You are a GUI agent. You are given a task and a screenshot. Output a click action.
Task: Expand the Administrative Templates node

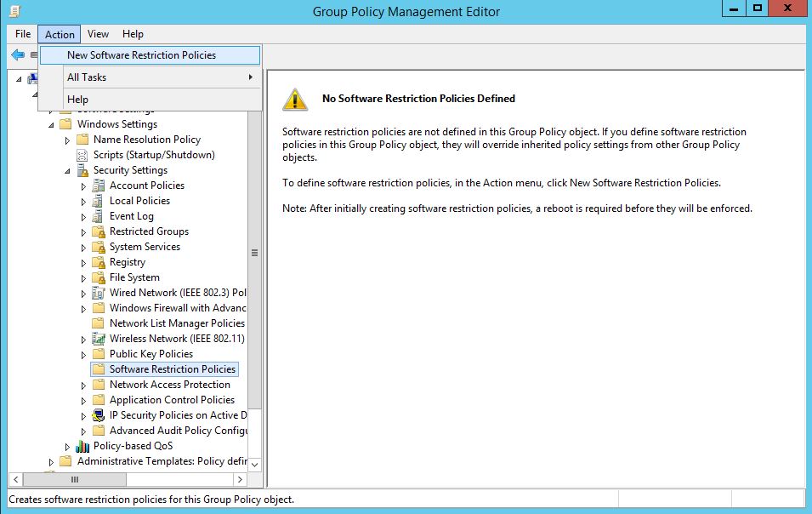51,462
